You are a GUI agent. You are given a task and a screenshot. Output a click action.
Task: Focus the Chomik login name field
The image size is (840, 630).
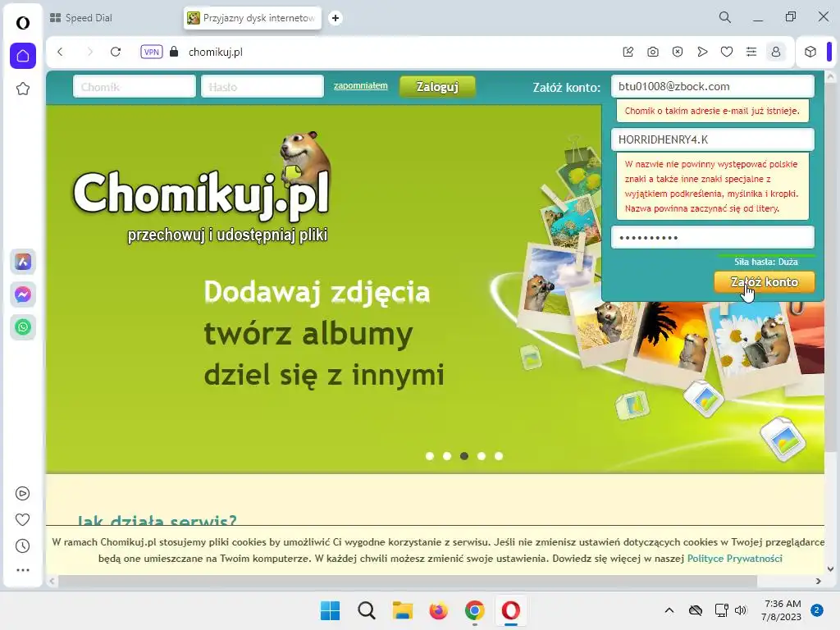[x=135, y=87]
